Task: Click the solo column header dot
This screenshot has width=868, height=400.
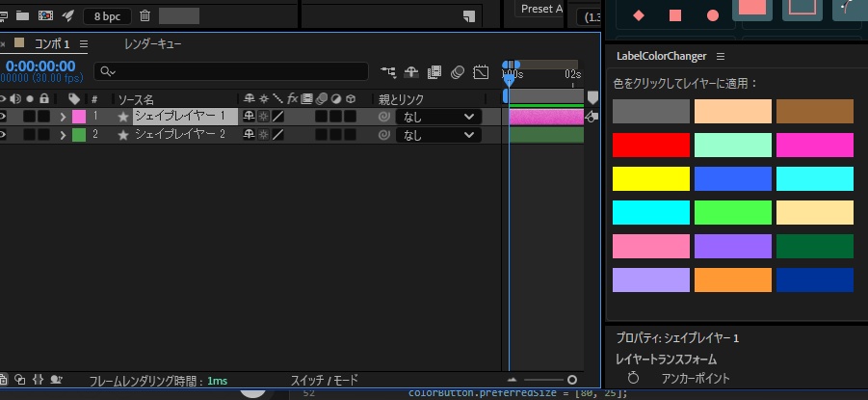Action: (30, 99)
